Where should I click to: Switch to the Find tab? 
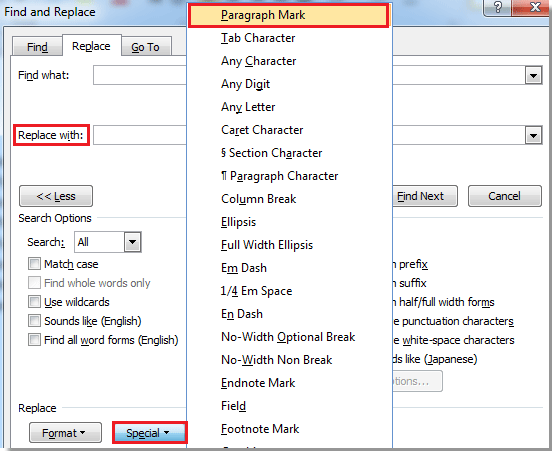point(37,47)
